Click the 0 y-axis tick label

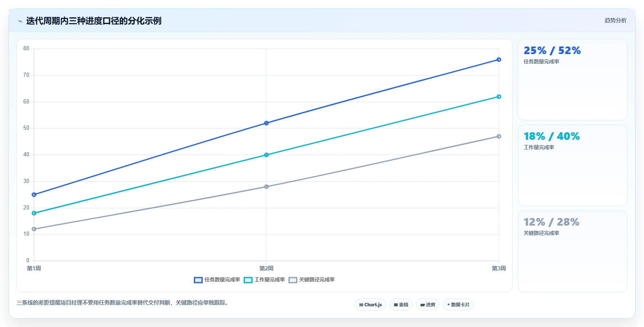tap(28, 261)
